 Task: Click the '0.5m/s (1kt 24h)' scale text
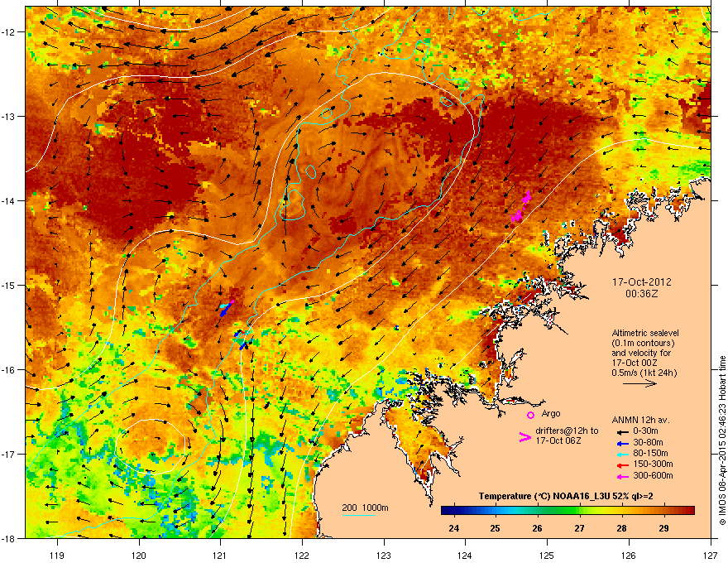pyautogui.click(x=644, y=373)
